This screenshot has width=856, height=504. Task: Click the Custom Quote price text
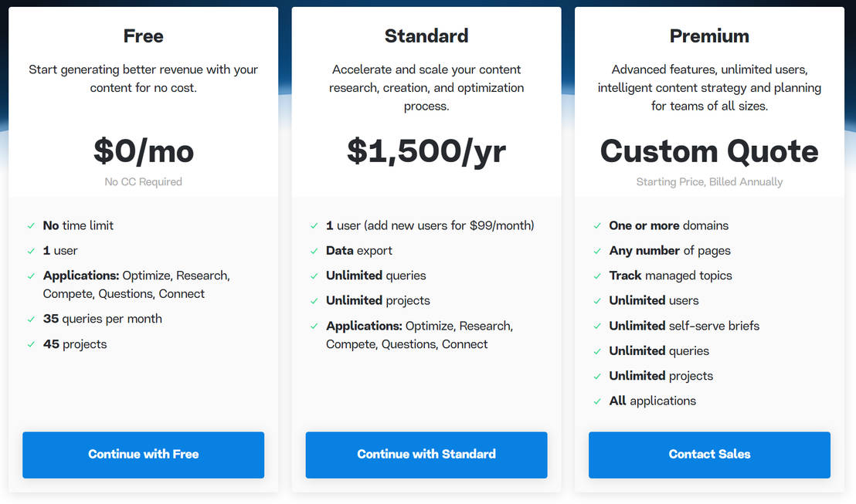[709, 151]
